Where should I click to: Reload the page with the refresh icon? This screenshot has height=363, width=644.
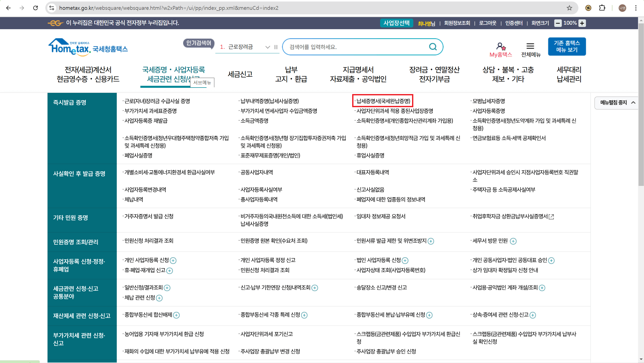click(35, 8)
